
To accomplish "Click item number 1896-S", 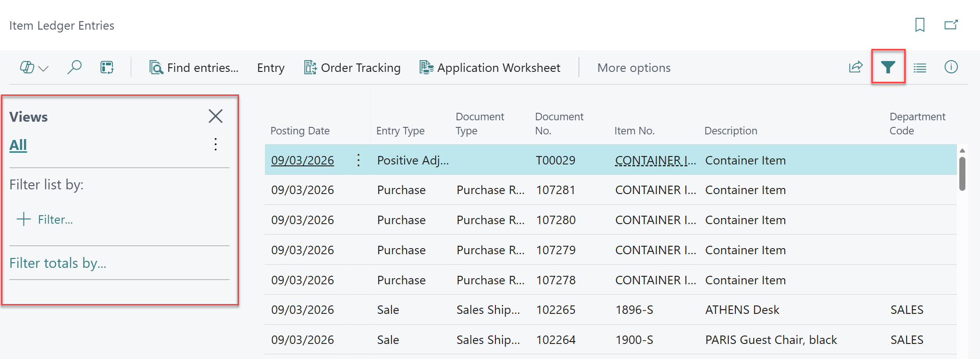I will pyautogui.click(x=634, y=310).
